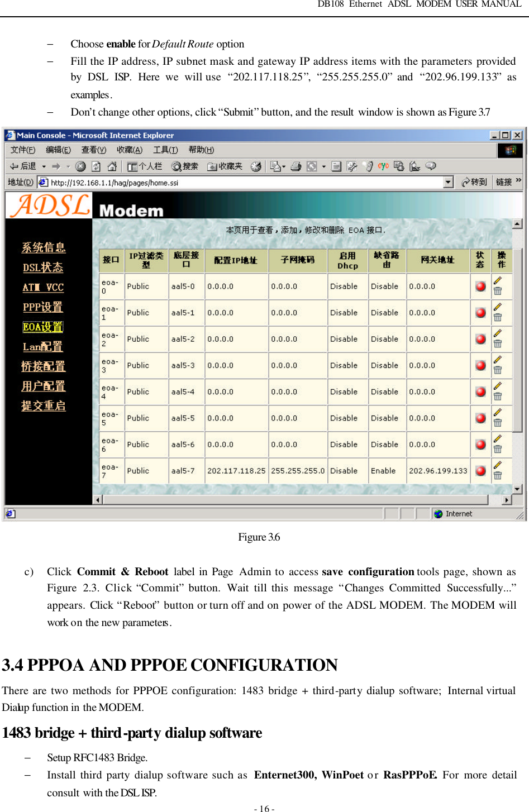Open the Help (帮助) menu
Viewport: 529px width, 812px height.
(201, 150)
